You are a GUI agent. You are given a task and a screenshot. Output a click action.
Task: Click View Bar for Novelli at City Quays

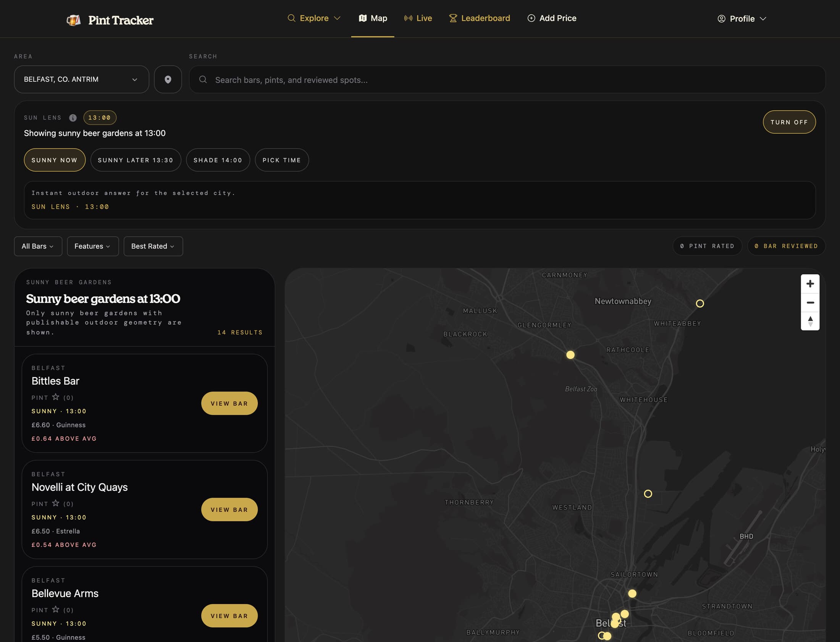[229, 510]
